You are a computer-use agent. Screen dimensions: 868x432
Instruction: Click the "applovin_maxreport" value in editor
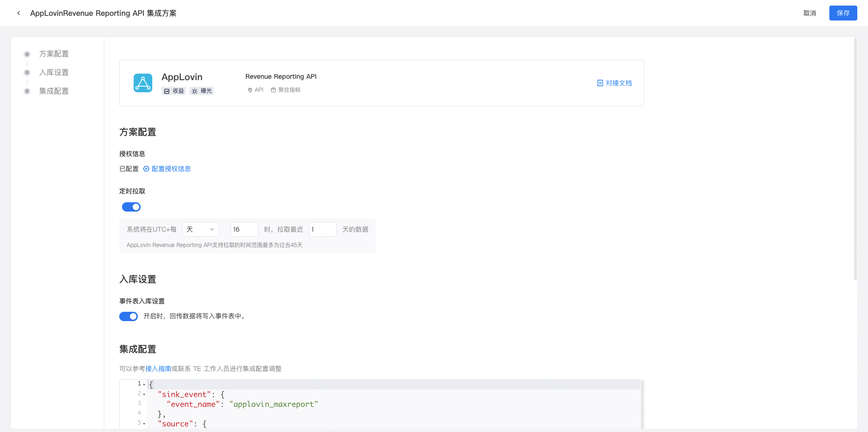(x=274, y=404)
